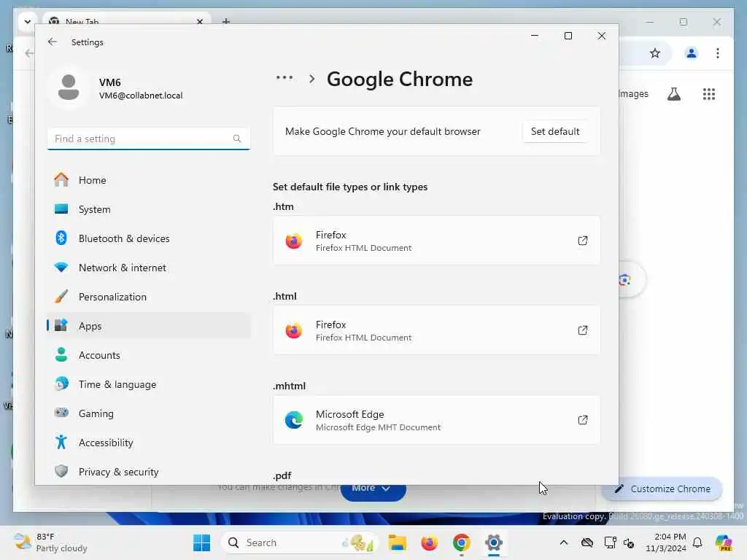Open Home in Settings sidebar
The height and width of the screenshot is (560, 747).
[149, 180]
